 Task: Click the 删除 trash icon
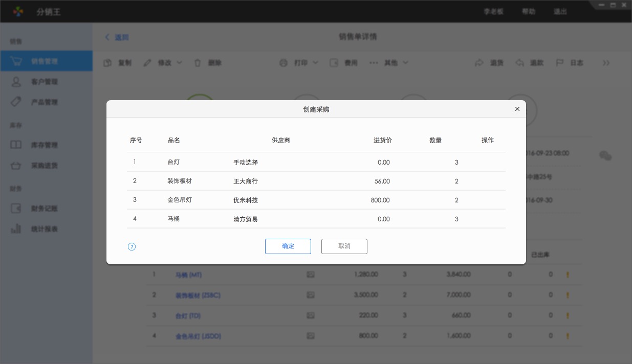click(198, 63)
